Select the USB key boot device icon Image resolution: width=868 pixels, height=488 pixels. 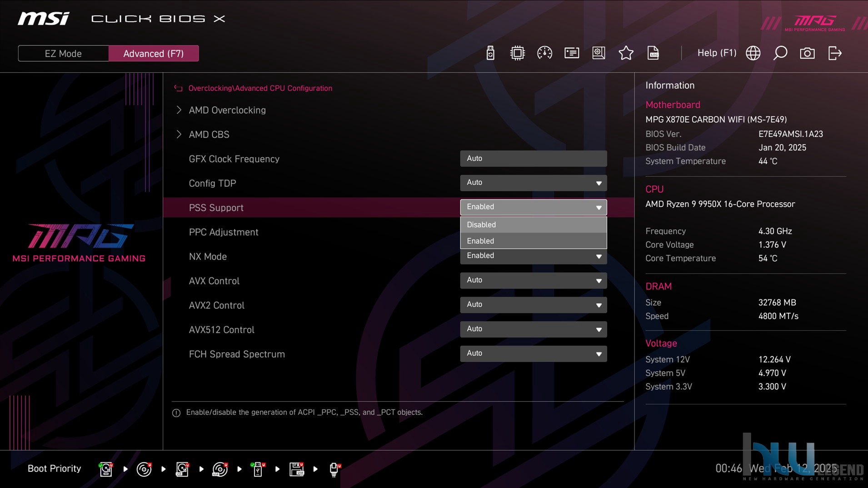[258, 469]
